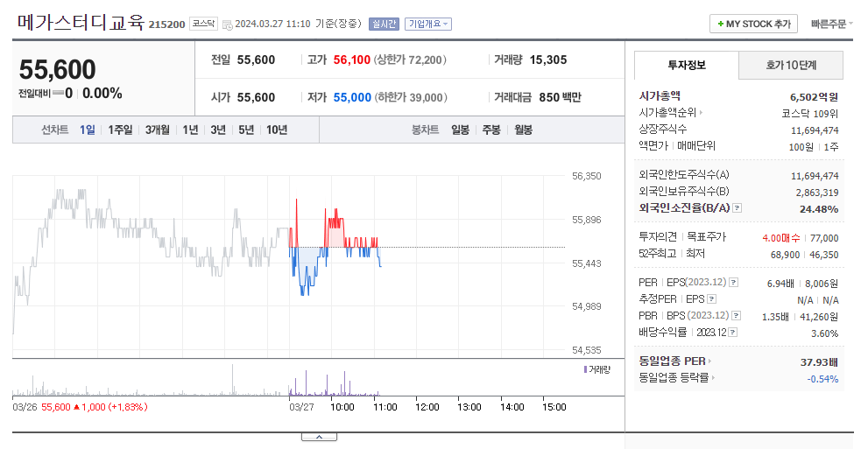Click stock code 215200
Image resolution: width=868 pixels, height=449 pixels.
pyautogui.click(x=166, y=25)
